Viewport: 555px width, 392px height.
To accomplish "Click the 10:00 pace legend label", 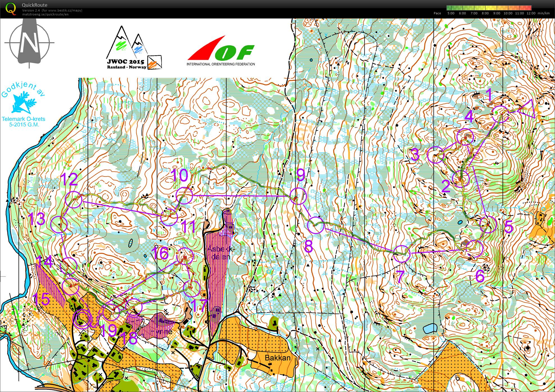I will click(x=508, y=13).
